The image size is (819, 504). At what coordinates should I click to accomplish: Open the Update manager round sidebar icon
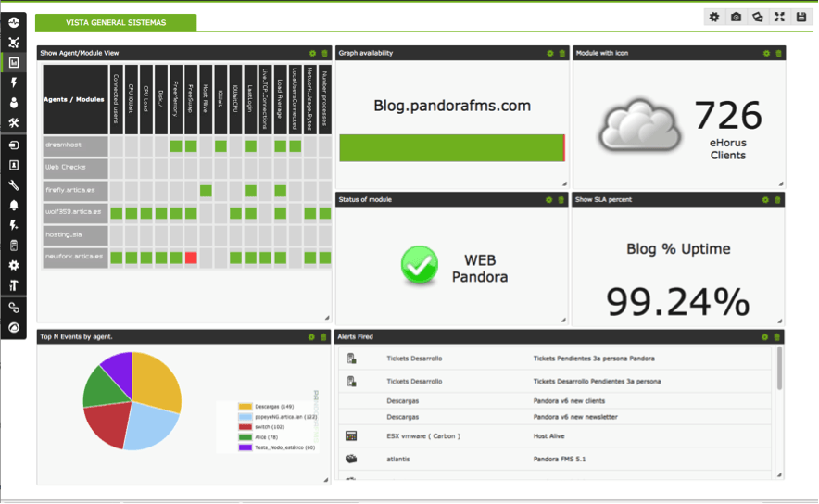(x=14, y=327)
